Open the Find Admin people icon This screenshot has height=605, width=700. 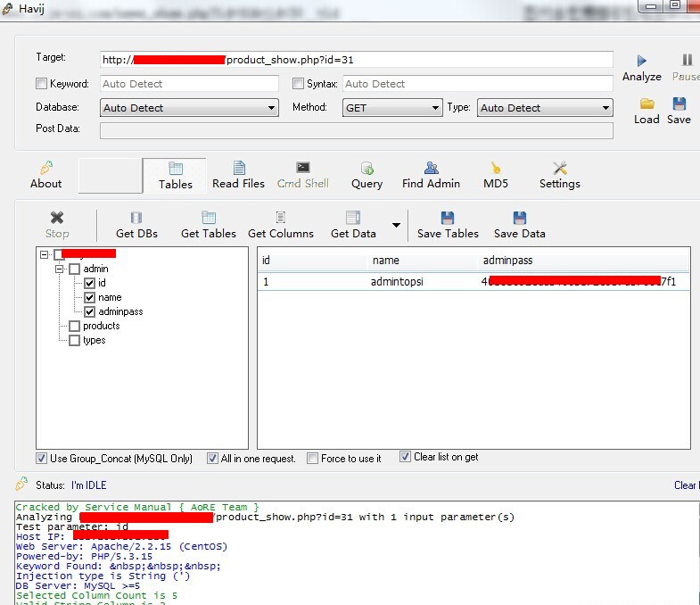pyautogui.click(x=431, y=168)
